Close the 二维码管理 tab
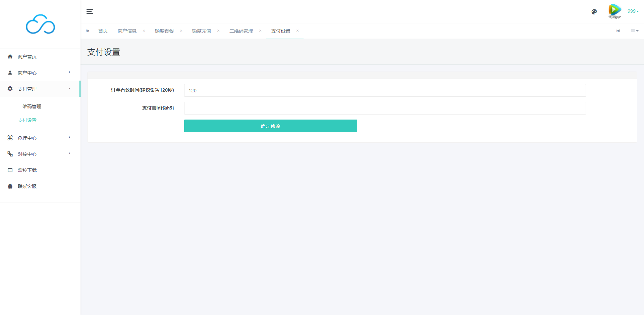The height and width of the screenshot is (315, 644). [260, 31]
